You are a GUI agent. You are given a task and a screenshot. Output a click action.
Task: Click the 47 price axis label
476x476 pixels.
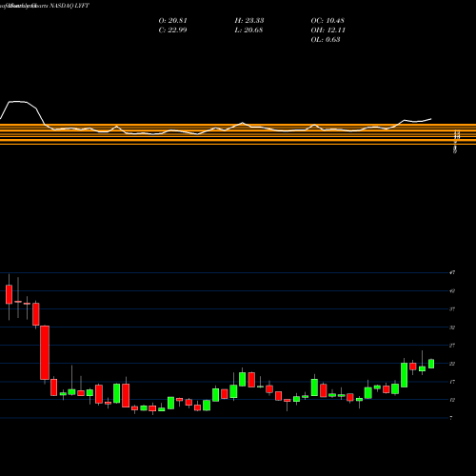click(x=452, y=272)
